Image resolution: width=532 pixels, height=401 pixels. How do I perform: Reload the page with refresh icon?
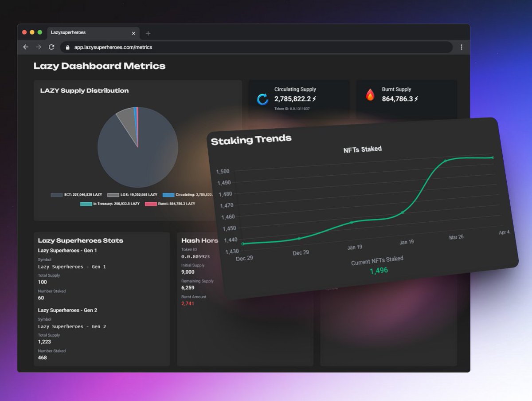[51, 47]
